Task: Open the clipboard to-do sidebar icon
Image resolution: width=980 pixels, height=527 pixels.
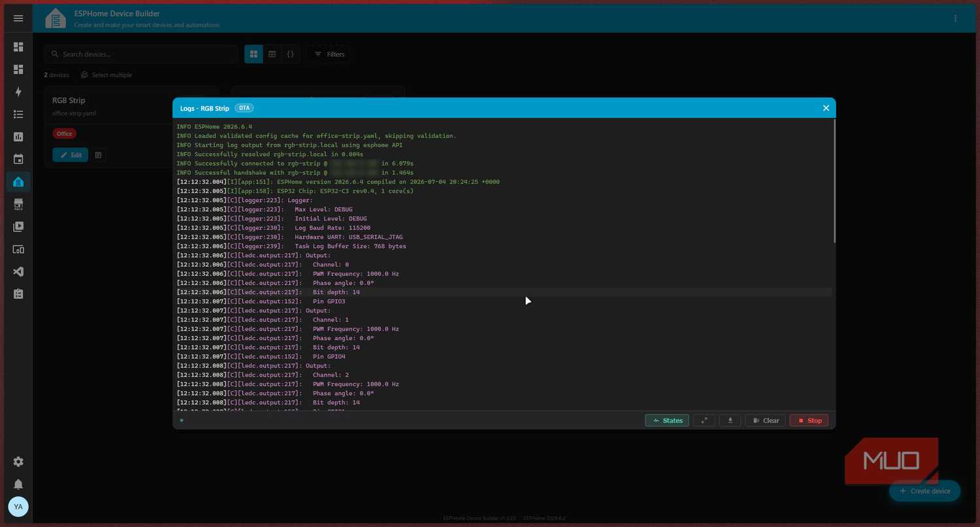Action: [18, 294]
